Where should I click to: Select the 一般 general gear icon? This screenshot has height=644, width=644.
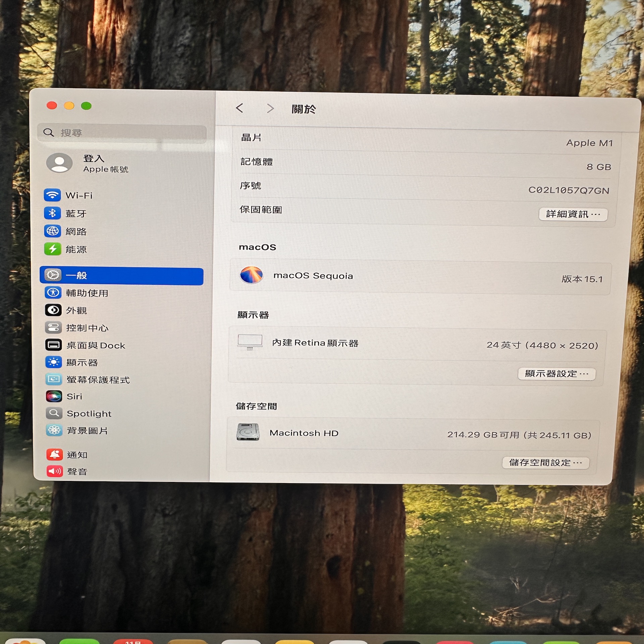coord(53,275)
